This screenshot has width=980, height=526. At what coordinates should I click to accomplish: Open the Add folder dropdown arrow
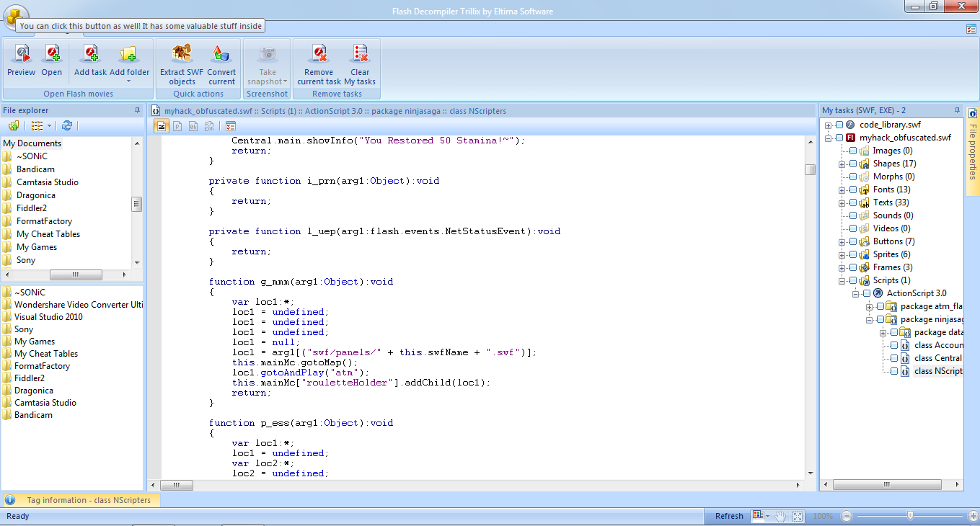pyautogui.click(x=129, y=81)
